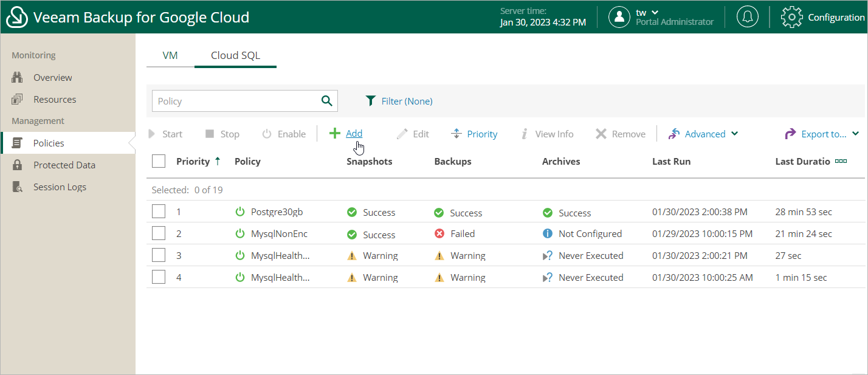Toggle the select-all policies checkbox
868x375 pixels.
click(x=159, y=161)
